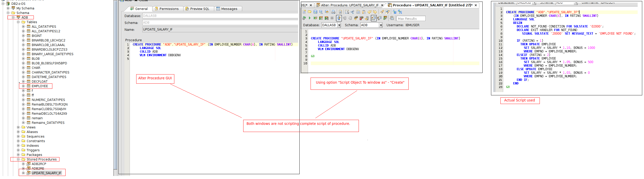
Task: Click the Describe object icon
Action: [392, 18]
